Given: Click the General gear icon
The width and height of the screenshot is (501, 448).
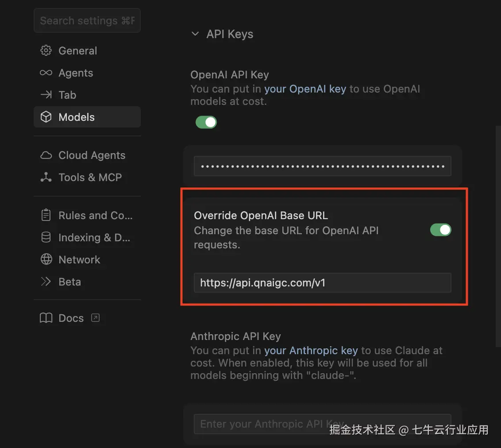Looking at the screenshot, I should tap(46, 50).
